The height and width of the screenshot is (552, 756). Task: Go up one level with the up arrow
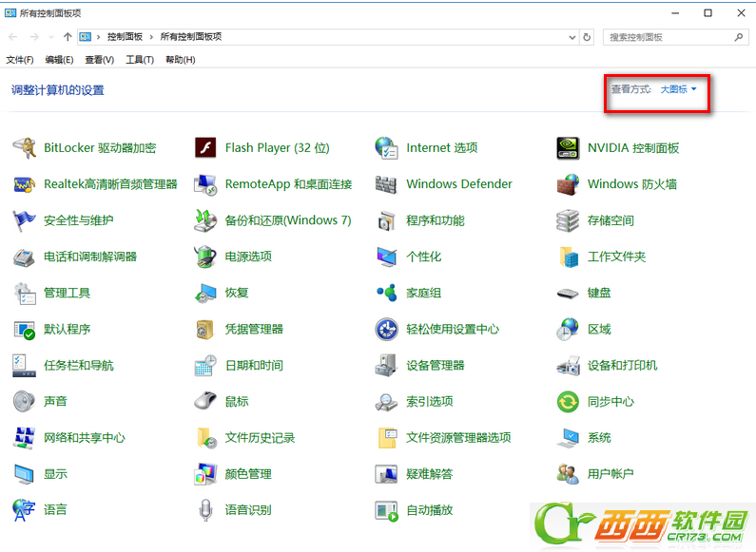coord(68,37)
